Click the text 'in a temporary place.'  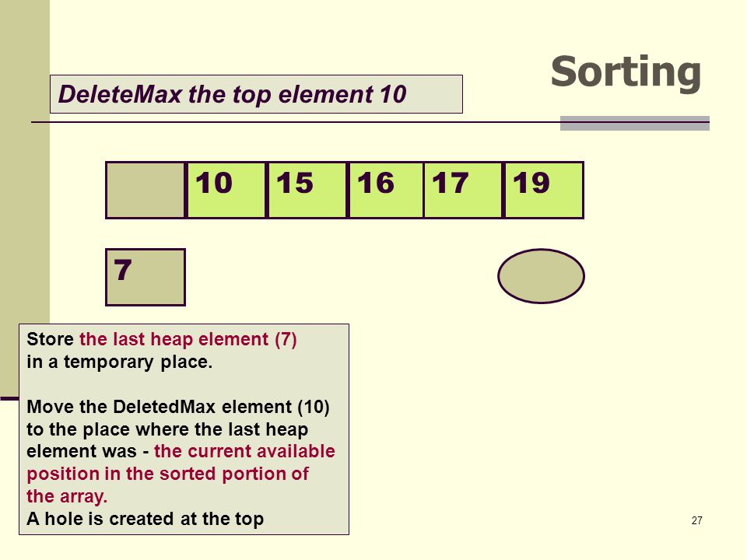click(120, 362)
